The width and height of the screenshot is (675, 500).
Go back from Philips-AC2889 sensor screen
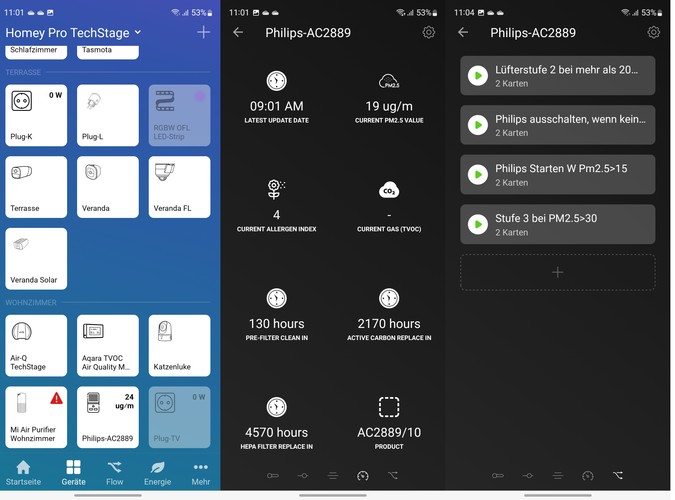238,32
